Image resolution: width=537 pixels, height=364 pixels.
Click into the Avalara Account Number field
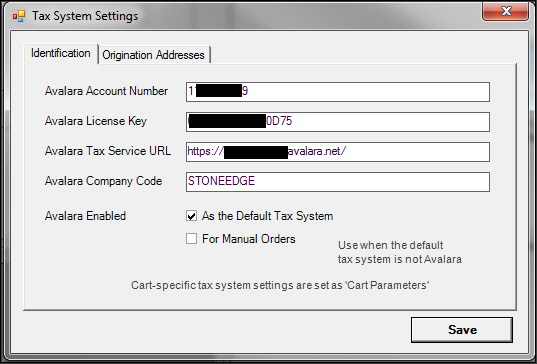[x=338, y=92]
